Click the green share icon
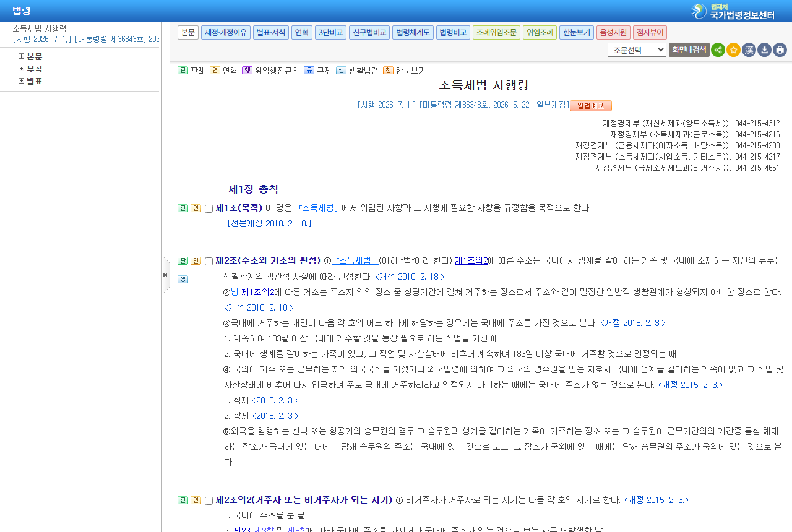 point(718,50)
